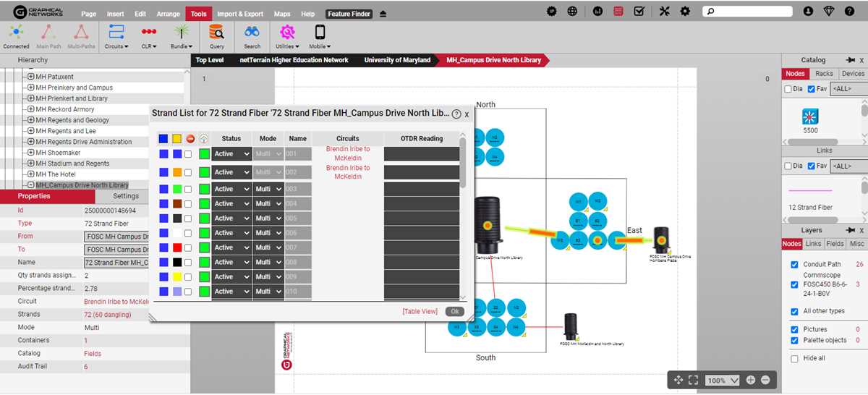
Task: Click the pan arrows icon in zoom bar
Action: [x=678, y=380]
